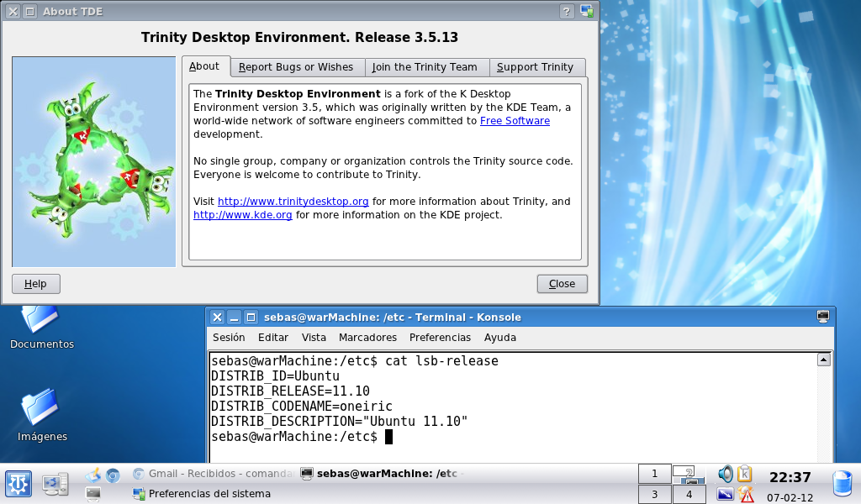Open Klipper clipboard tool in the tray
Viewport: 861px width, 504px height.
745,474
